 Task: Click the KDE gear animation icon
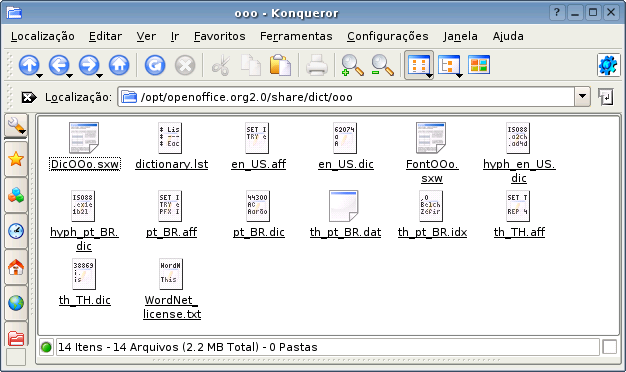[x=608, y=65]
